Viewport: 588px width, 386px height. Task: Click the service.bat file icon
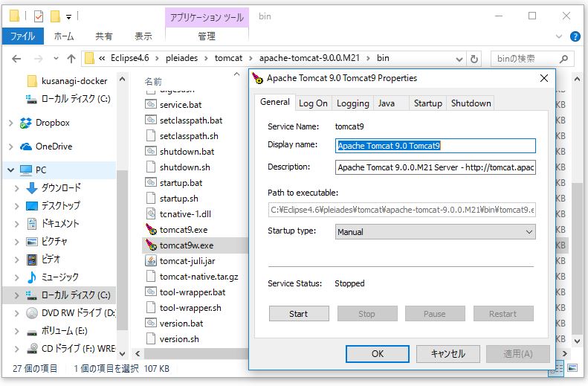tap(151, 105)
